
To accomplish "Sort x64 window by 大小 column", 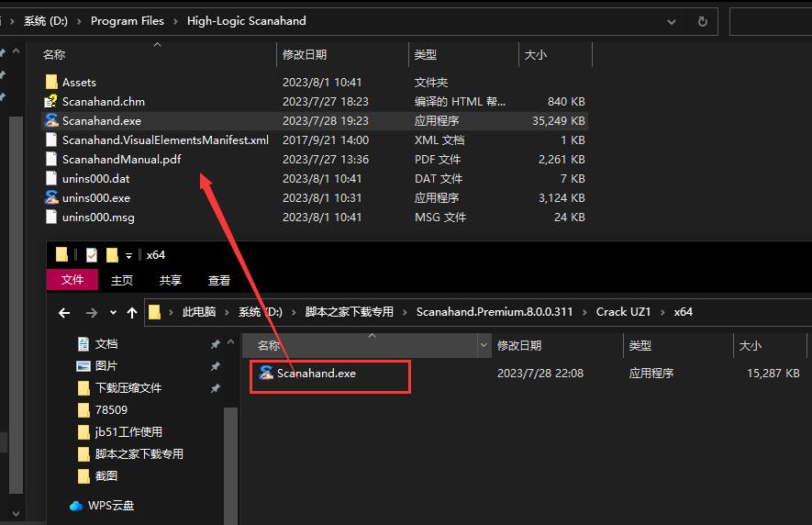I will [x=770, y=345].
